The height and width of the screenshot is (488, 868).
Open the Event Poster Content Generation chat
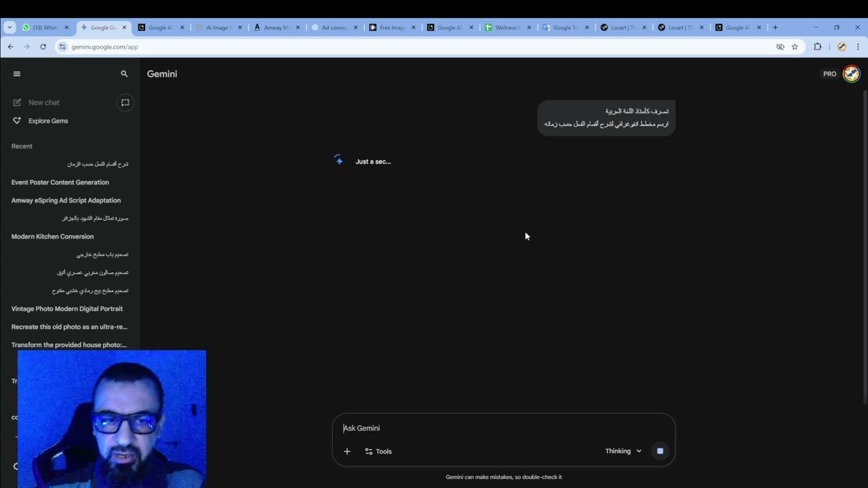(60, 182)
